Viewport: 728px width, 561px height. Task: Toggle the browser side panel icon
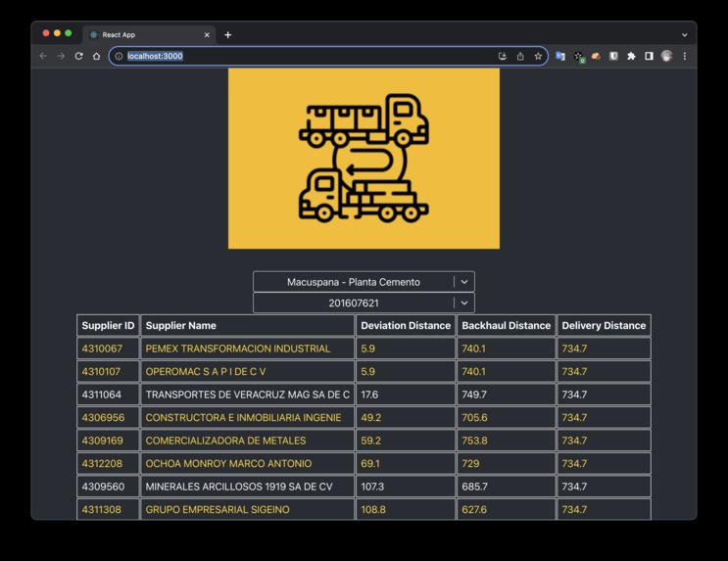[x=649, y=56]
